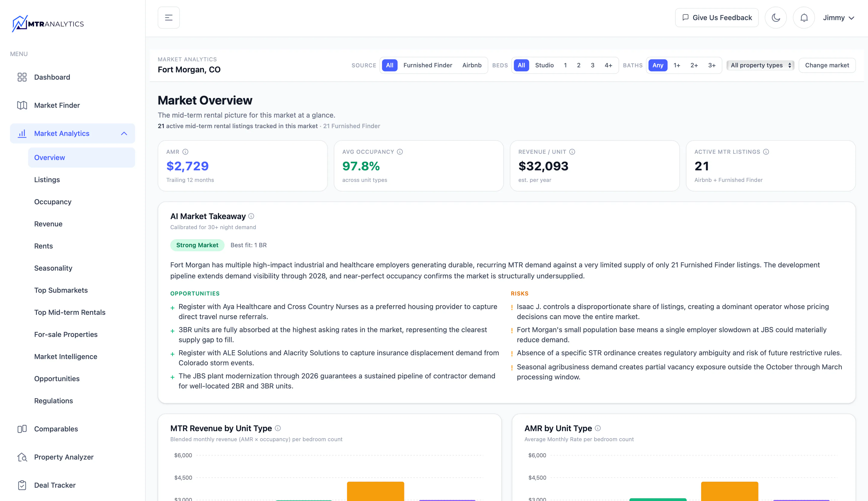Click info icon beside MTR Revenue by Unit Type

[278, 428]
